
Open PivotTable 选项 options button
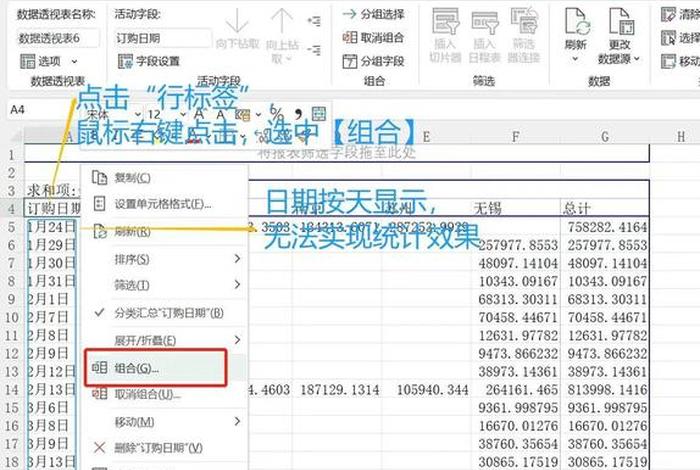pyautogui.click(x=40, y=61)
